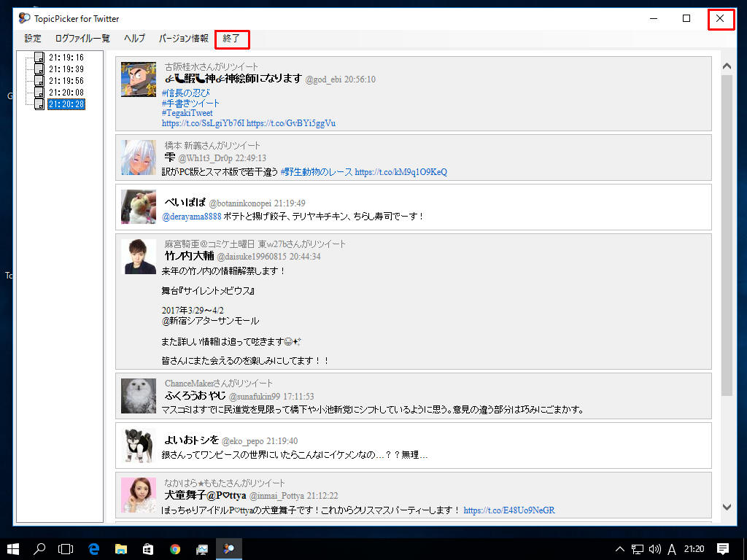Screen dimensions: 747x560
Task: Open the #信長の忍び hashtag link
Action: (186, 93)
